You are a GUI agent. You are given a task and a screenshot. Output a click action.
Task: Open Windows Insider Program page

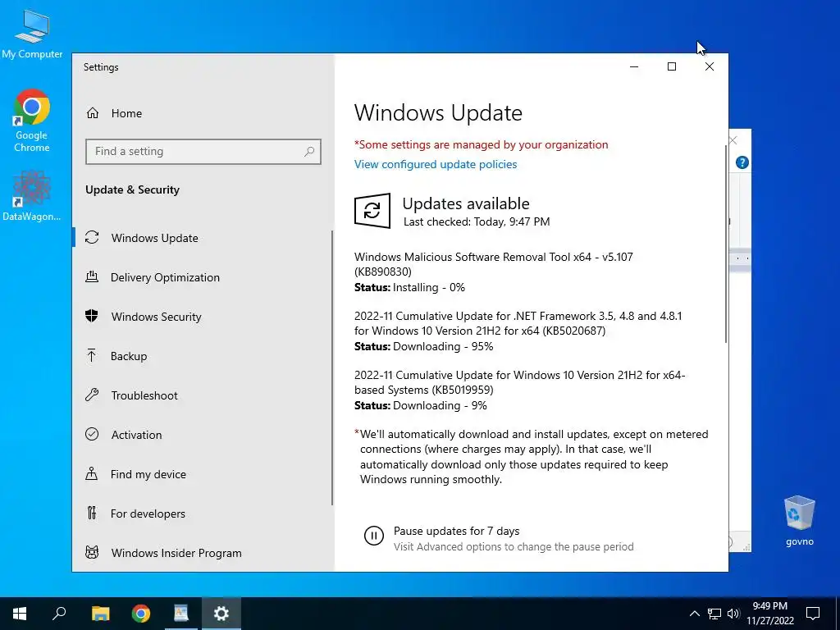point(203,553)
